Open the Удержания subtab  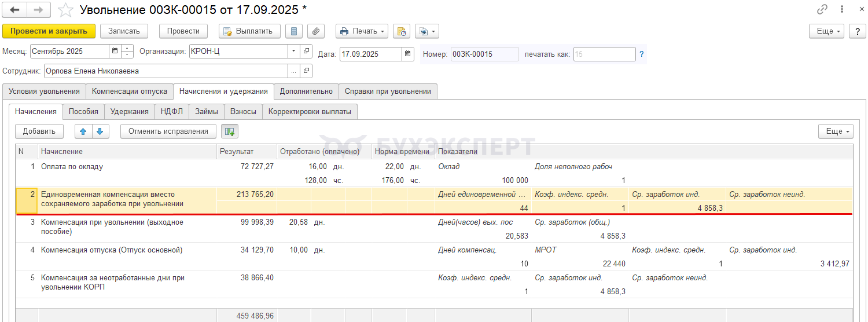129,111
